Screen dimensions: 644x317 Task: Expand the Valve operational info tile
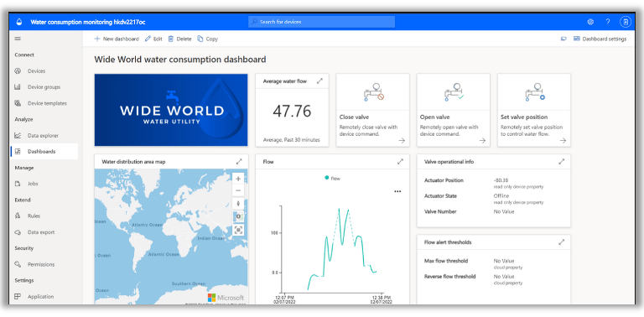click(562, 162)
